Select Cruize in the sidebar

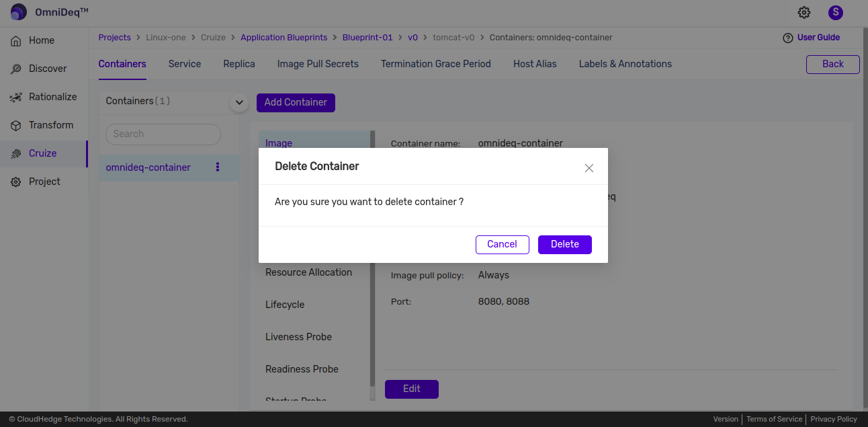pos(44,153)
